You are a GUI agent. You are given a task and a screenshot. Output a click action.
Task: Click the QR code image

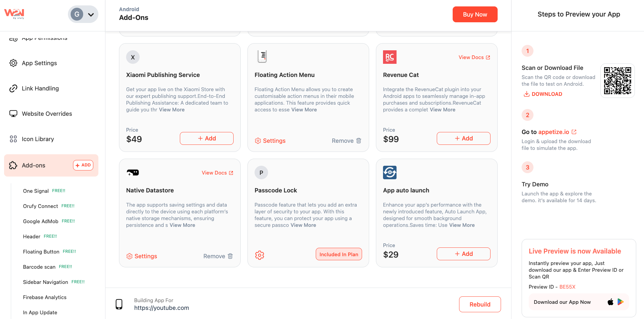[617, 81]
